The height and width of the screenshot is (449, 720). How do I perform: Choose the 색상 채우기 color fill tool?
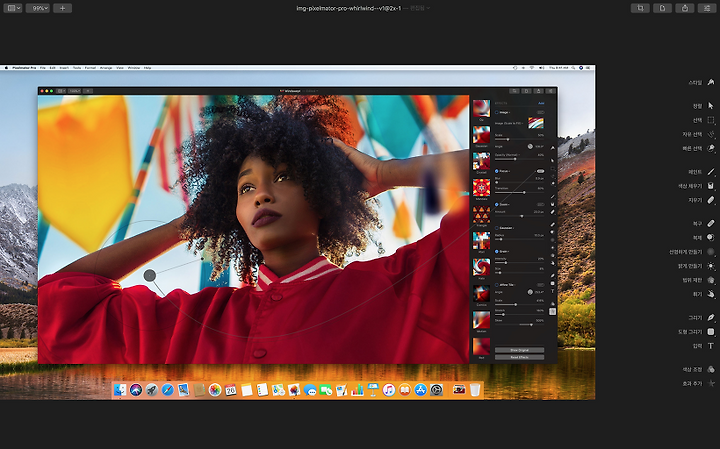[711, 186]
